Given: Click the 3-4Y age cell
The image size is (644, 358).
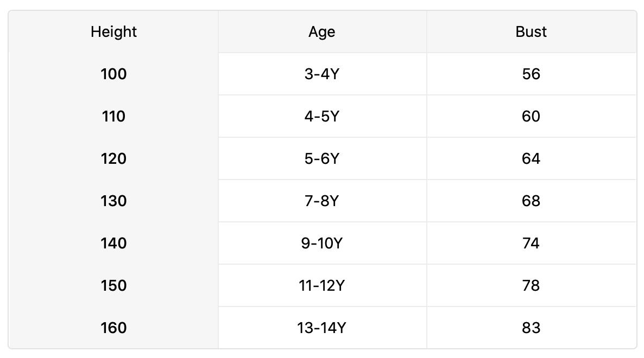Looking at the screenshot, I should tap(322, 74).
